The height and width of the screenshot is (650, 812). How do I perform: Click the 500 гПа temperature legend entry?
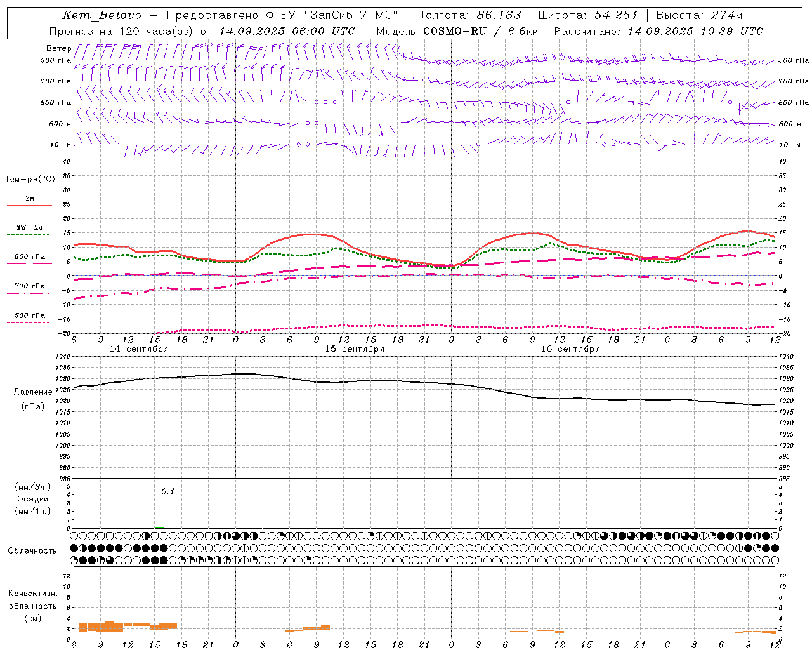(x=29, y=319)
